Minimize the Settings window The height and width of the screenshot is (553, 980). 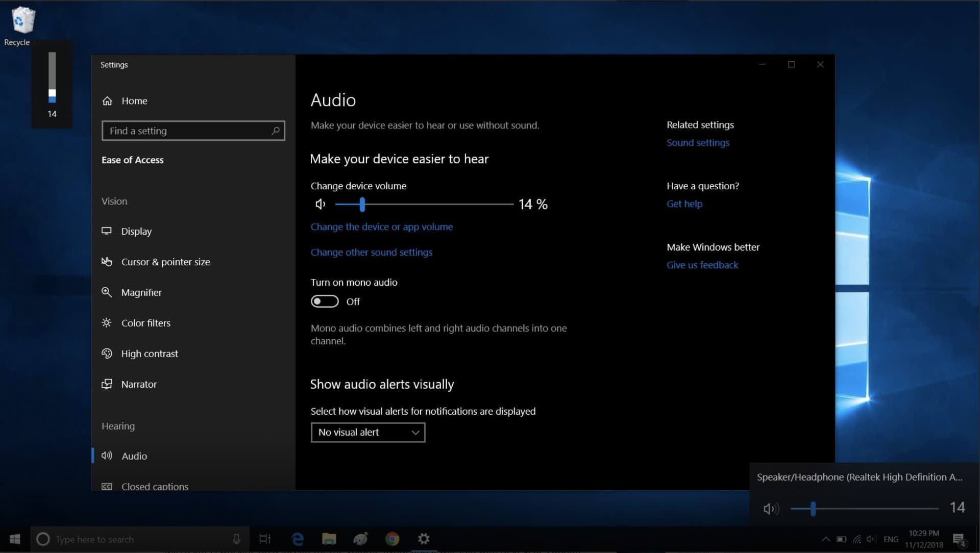[762, 64]
